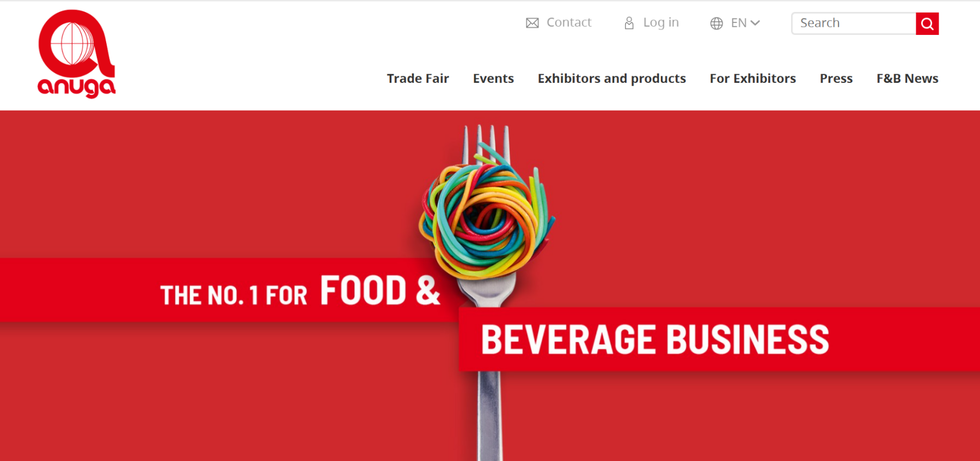This screenshot has width=980, height=461.
Task: Click the user Log in icon
Action: coord(629,23)
